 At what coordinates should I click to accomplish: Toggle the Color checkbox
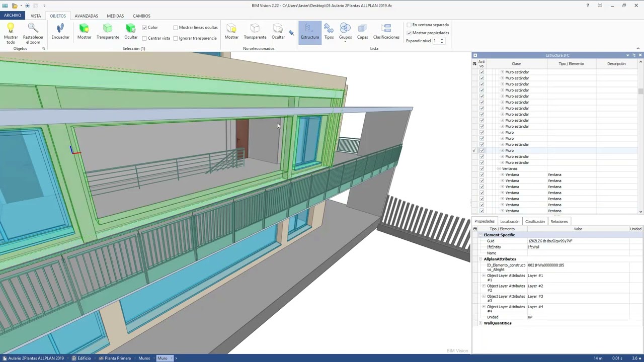coord(144,27)
